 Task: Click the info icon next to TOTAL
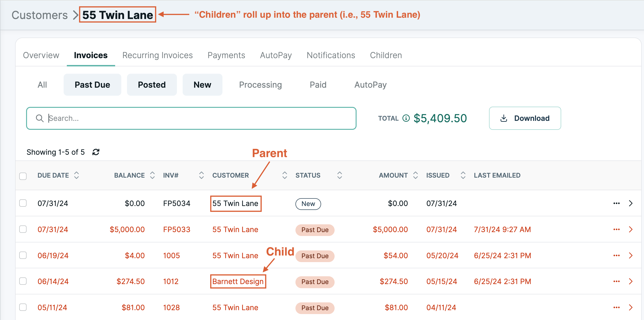tap(406, 118)
